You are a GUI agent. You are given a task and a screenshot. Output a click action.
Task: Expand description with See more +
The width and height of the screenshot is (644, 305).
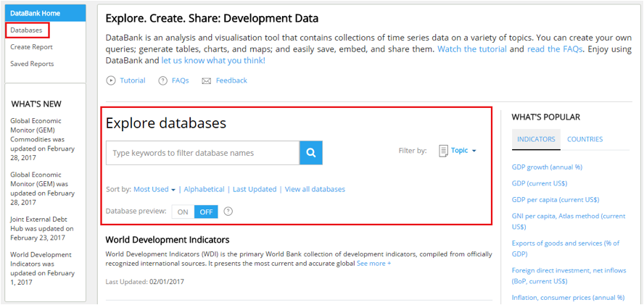tap(373, 263)
